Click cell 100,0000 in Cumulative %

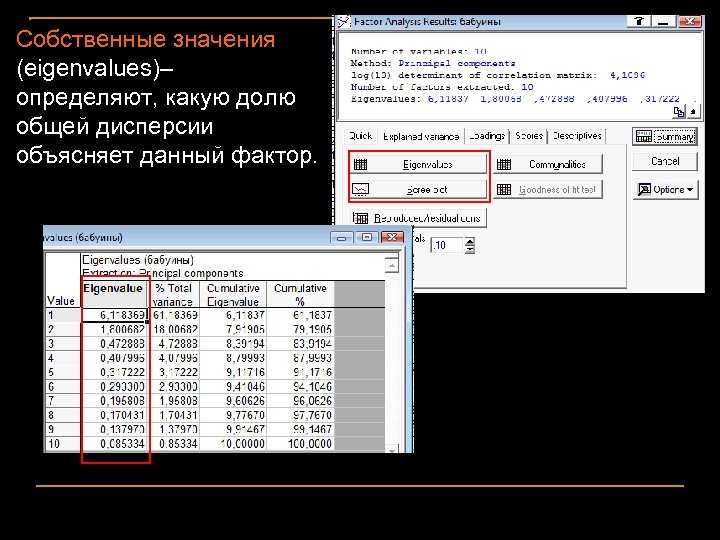tap(300, 444)
